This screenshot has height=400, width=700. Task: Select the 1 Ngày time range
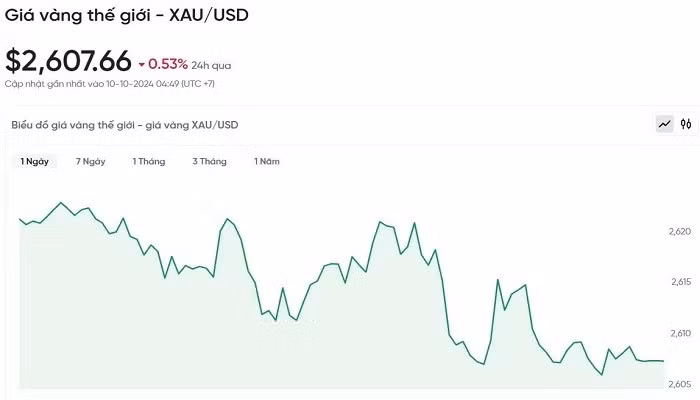[x=35, y=161]
